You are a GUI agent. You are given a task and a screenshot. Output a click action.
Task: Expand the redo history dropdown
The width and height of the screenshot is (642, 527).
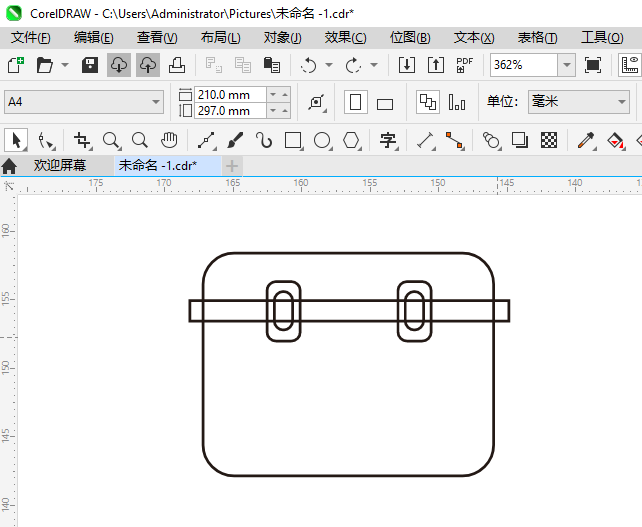374,65
